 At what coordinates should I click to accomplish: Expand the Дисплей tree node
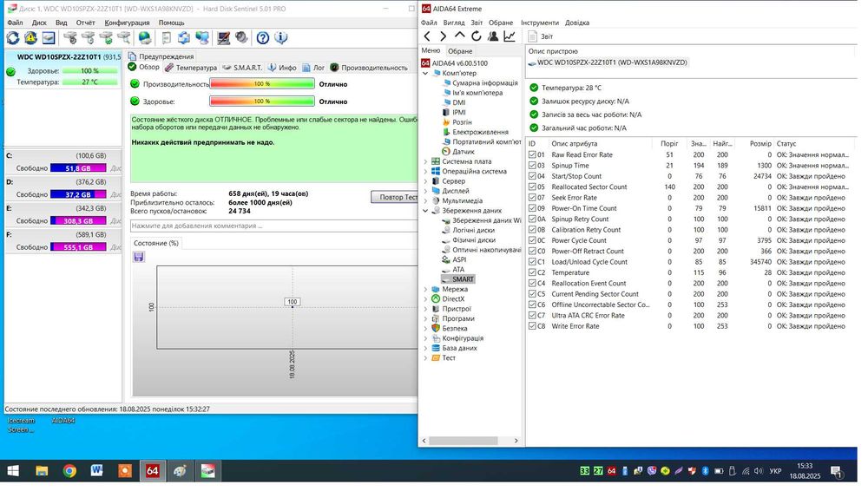[x=425, y=191]
